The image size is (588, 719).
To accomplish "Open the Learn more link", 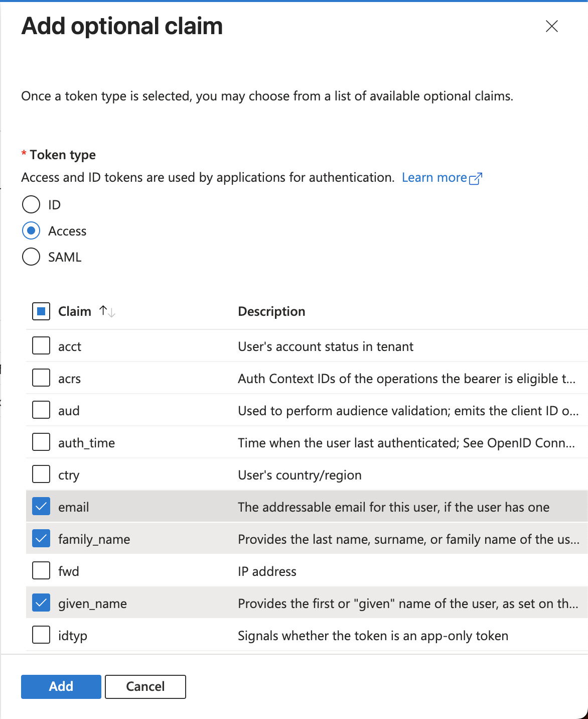I will pos(434,178).
